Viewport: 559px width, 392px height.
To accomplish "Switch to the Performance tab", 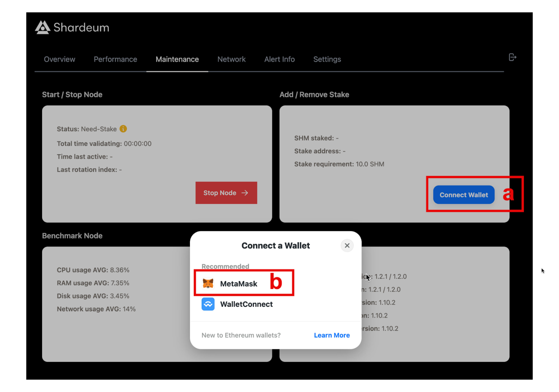I will [x=115, y=59].
